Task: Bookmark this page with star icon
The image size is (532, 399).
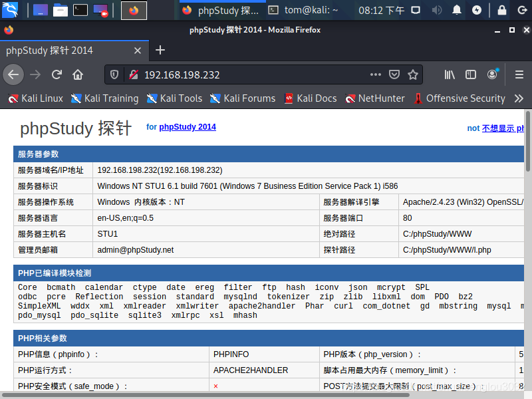Action: click(413, 74)
